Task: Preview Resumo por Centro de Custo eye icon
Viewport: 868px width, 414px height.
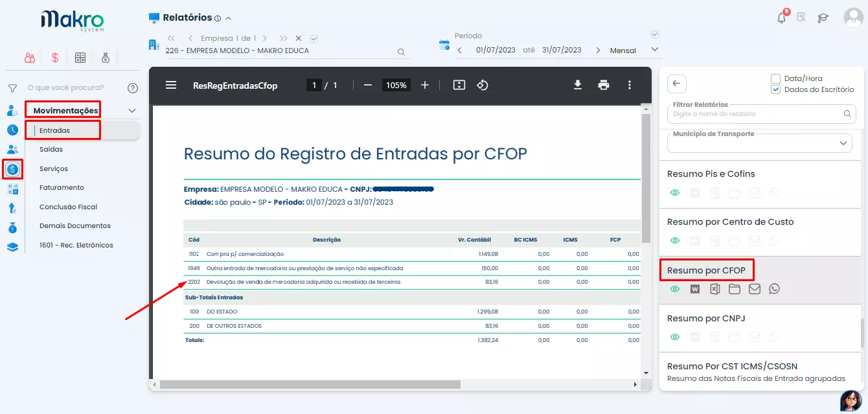Action: click(675, 240)
